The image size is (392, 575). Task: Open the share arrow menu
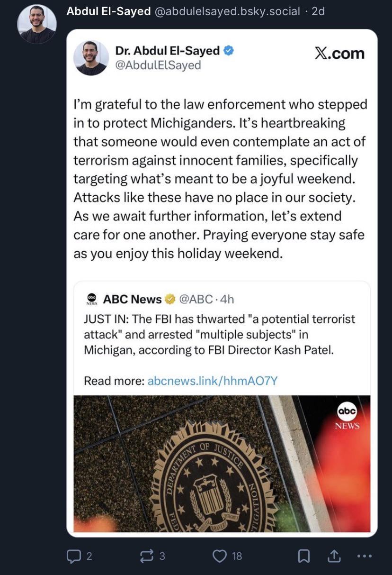pos(333,556)
